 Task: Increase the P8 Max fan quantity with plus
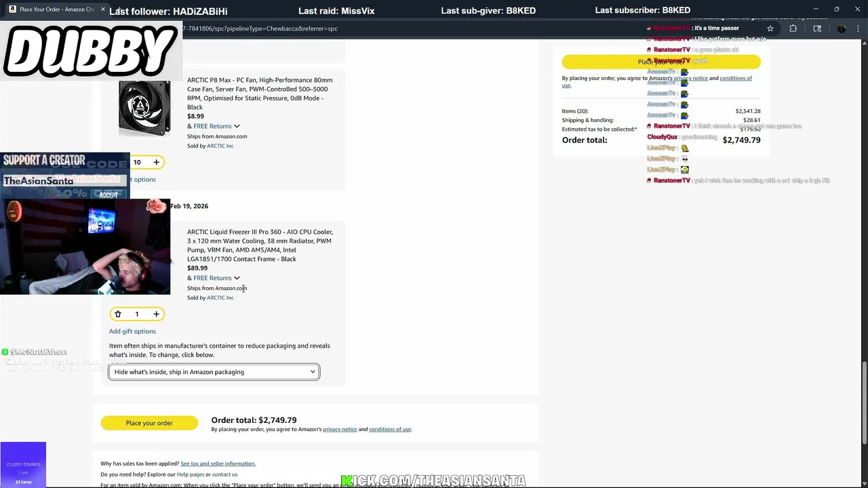pyautogui.click(x=156, y=162)
